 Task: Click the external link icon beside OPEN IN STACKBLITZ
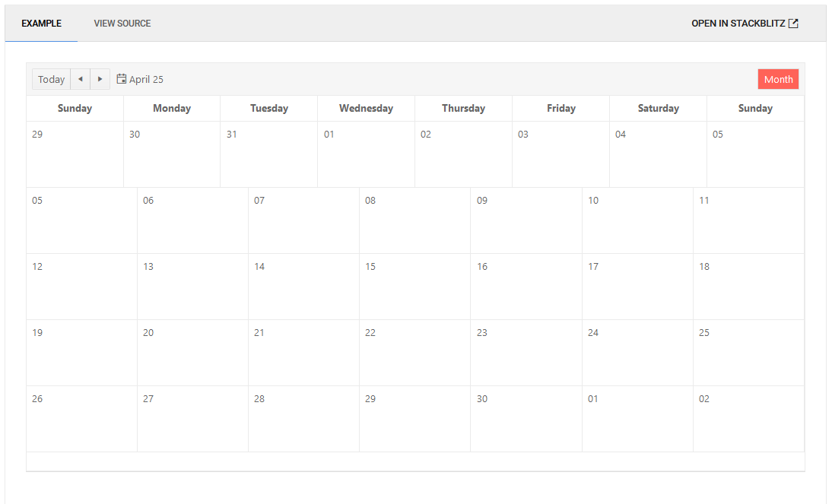[x=794, y=23]
